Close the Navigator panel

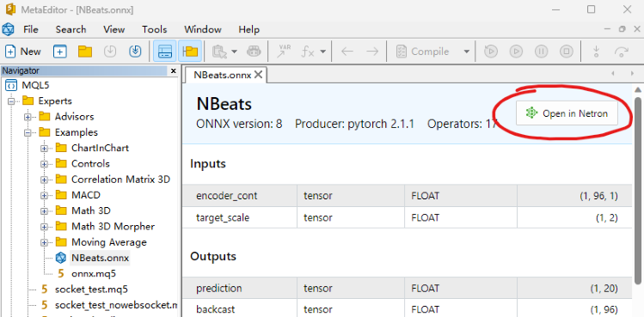tap(174, 71)
